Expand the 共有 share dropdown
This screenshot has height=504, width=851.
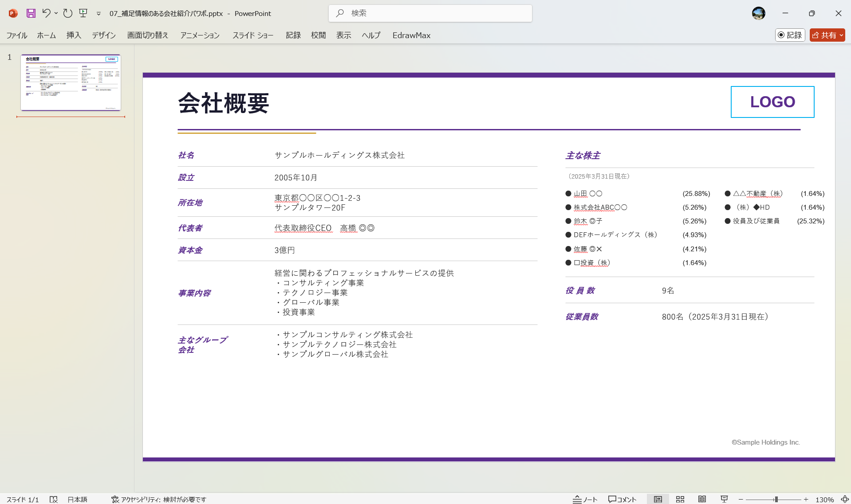point(841,35)
